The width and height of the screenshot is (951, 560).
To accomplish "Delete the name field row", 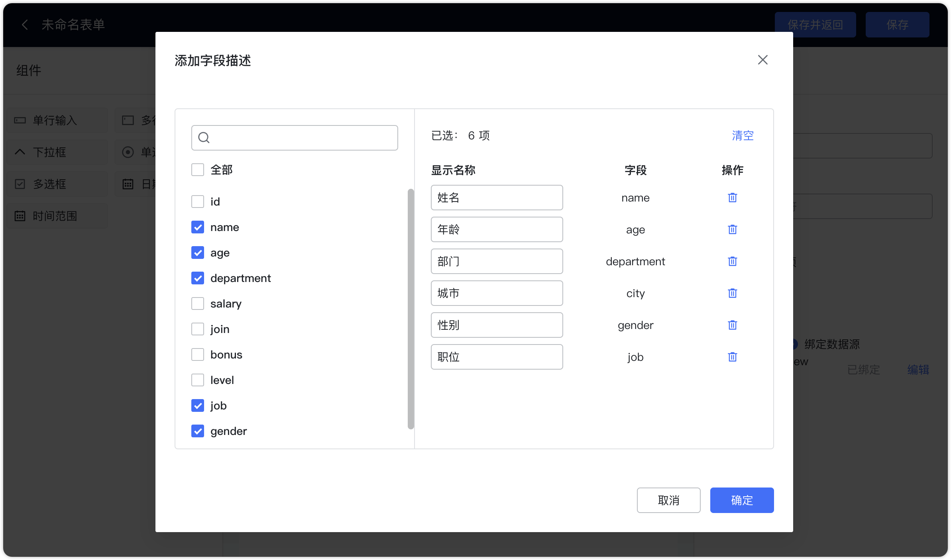I will pos(732,198).
